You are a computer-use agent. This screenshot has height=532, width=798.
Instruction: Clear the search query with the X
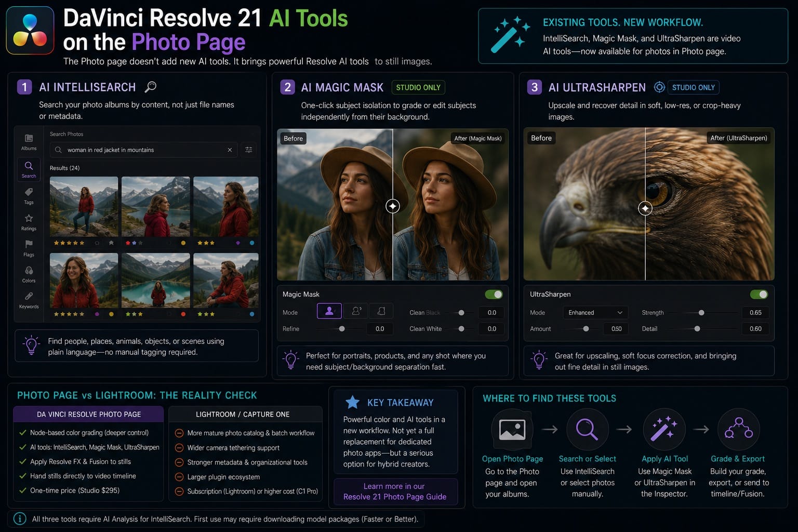[x=230, y=150]
